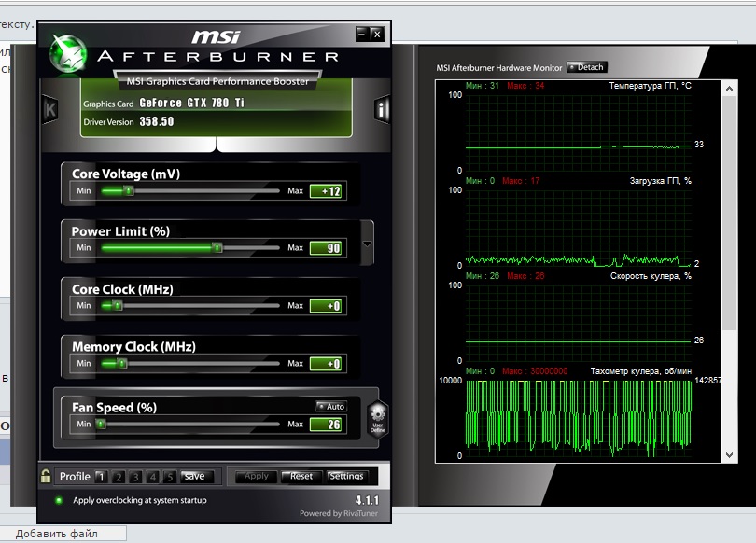Click the Core Voltage slider handle

(128, 191)
